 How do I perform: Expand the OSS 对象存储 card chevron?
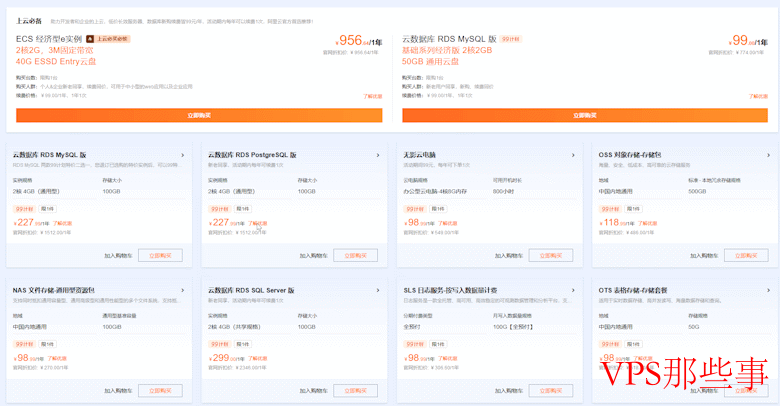769,155
